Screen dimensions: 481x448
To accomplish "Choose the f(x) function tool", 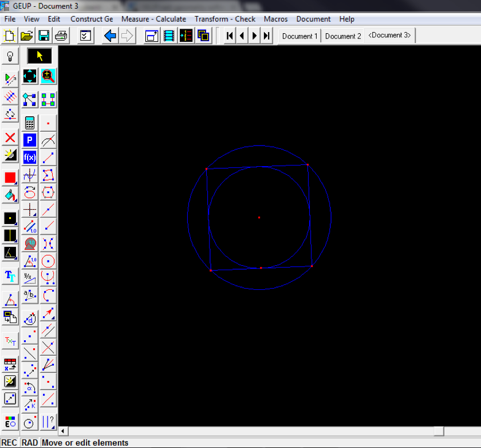I will click(x=30, y=157).
